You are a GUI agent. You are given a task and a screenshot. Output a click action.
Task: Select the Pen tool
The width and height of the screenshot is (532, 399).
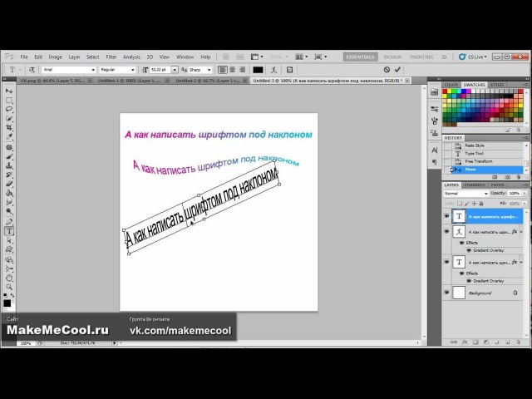[x=9, y=222]
